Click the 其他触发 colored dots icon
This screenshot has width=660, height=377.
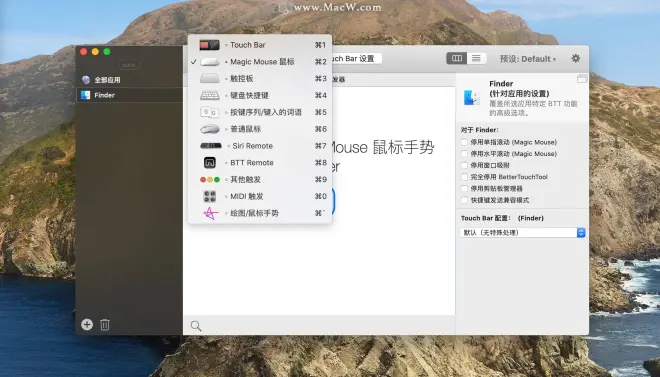210,180
